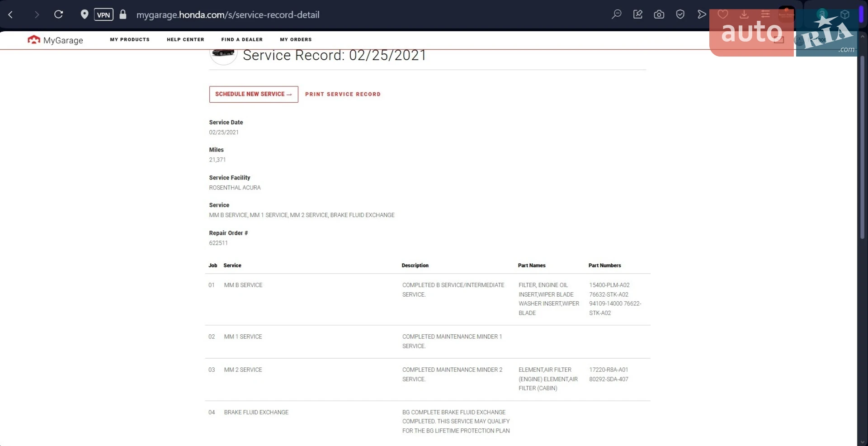The width and height of the screenshot is (868, 446).
Task: Open MyGarage home logo
Action: [55, 40]
